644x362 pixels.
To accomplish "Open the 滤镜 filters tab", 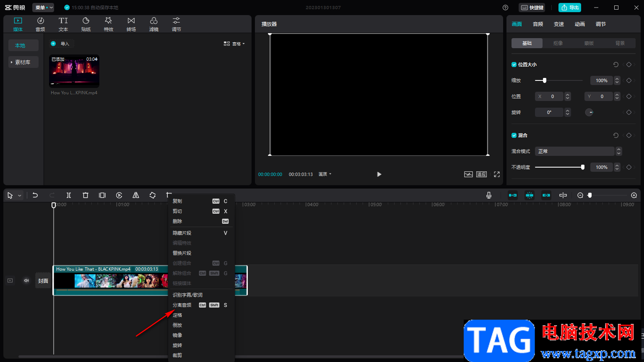I will click(x=154, y=24).
